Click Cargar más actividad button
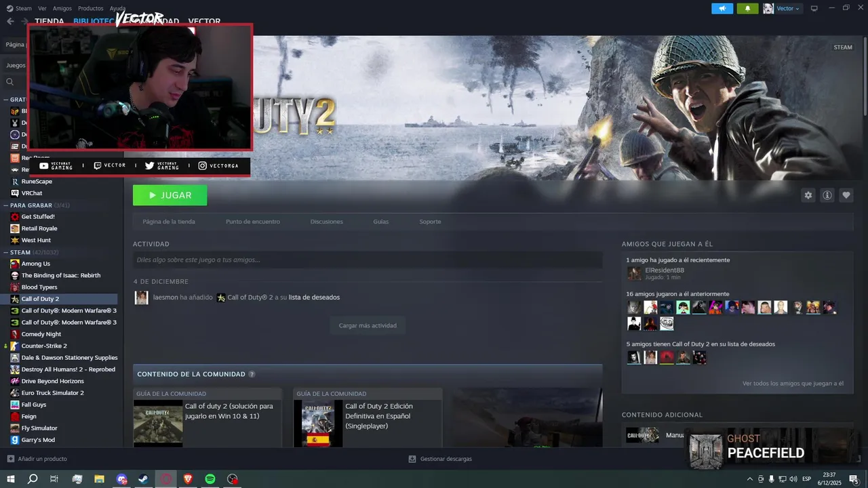 pyautogui.click(x=368, y=325)
